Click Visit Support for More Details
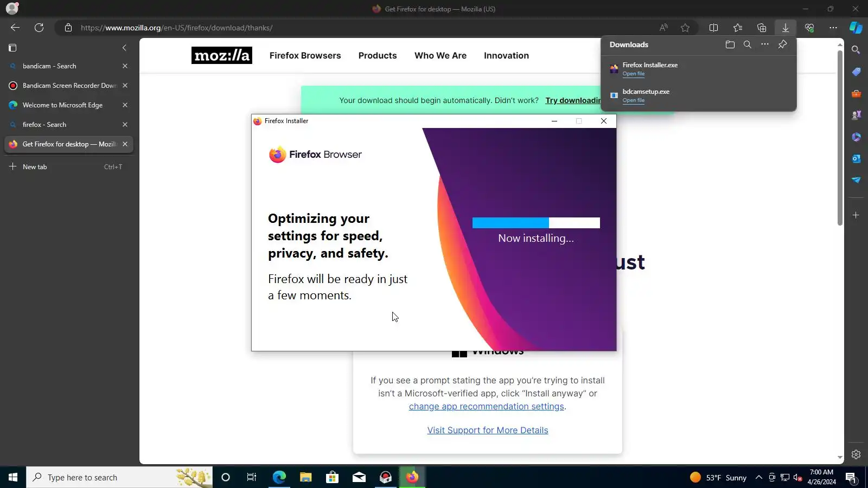 [488, 431]
